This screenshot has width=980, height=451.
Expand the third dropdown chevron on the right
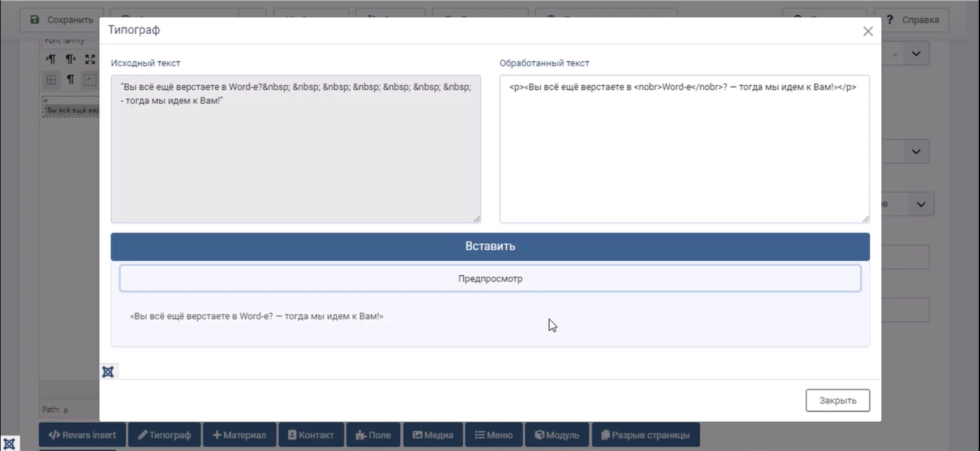pos(921,204)
